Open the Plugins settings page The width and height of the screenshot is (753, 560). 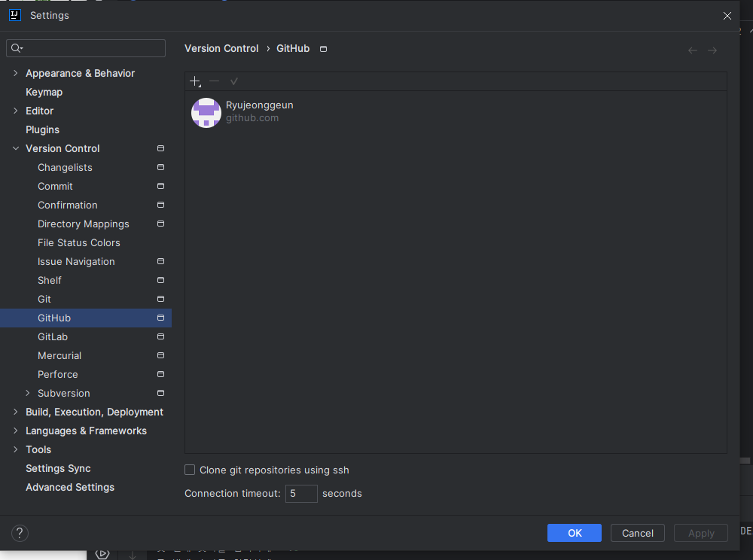click(43, 129)
